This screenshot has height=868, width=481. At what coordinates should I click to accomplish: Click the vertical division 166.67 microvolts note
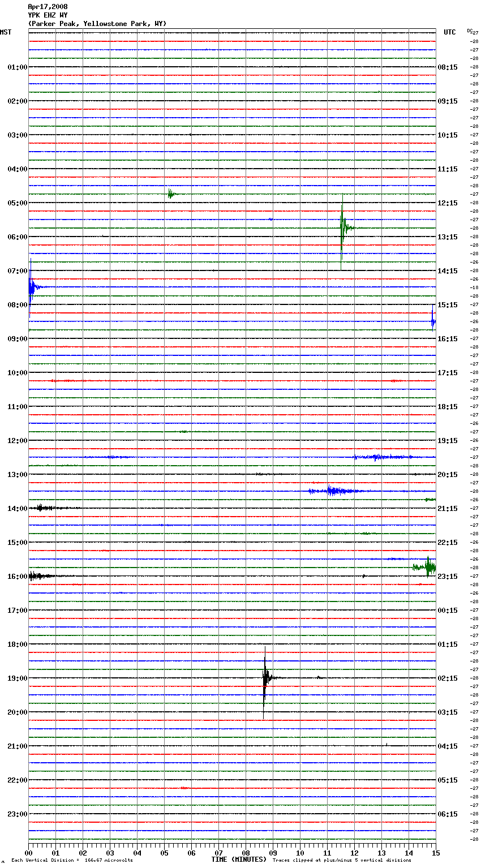click(x=72, y=861)
